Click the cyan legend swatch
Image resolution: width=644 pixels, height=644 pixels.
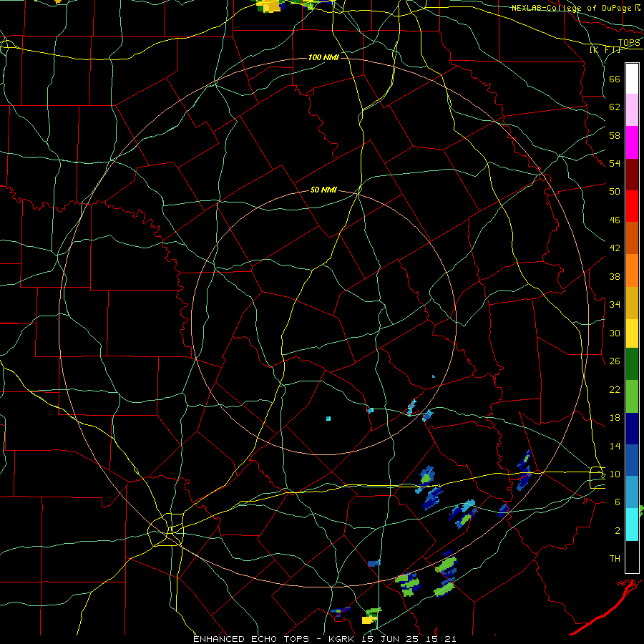pos(632,525)
